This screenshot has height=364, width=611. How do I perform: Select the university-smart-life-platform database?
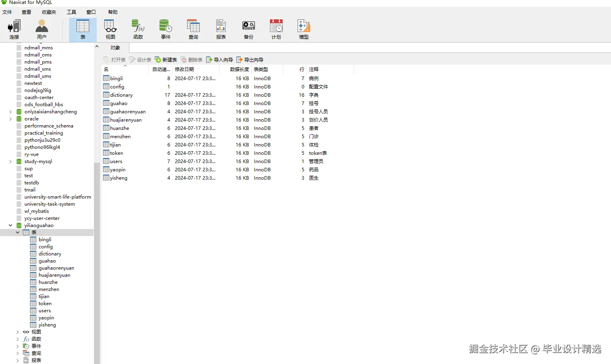point(58,197)
